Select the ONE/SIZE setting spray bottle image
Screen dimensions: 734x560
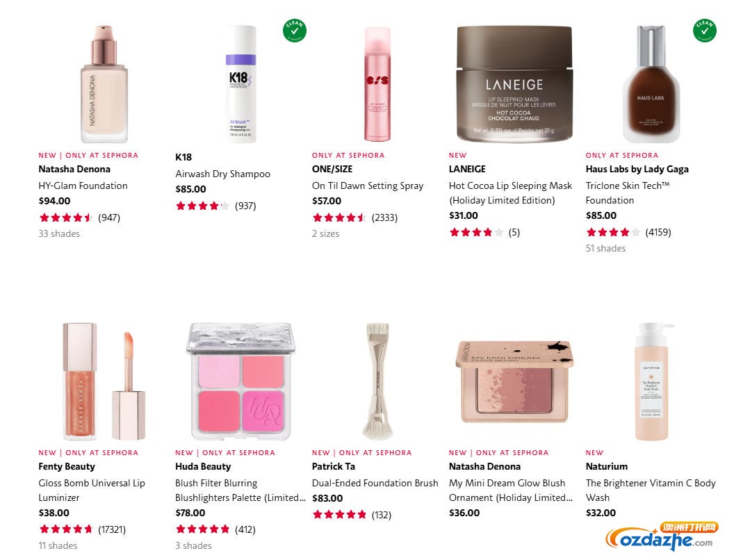[x=377, y=83]
